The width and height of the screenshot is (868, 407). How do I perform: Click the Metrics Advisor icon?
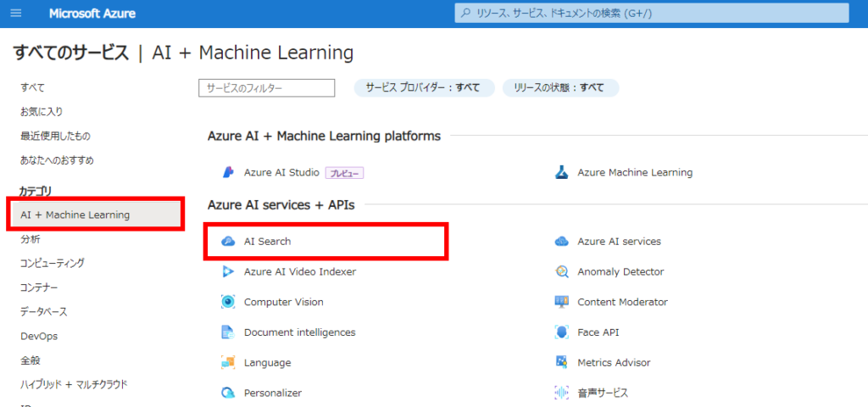click(x=562, y=363)
